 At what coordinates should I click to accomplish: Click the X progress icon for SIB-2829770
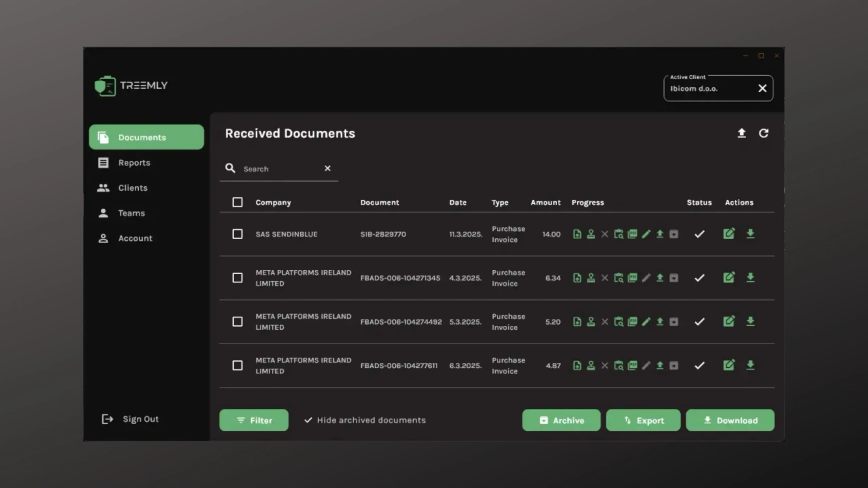605,234
